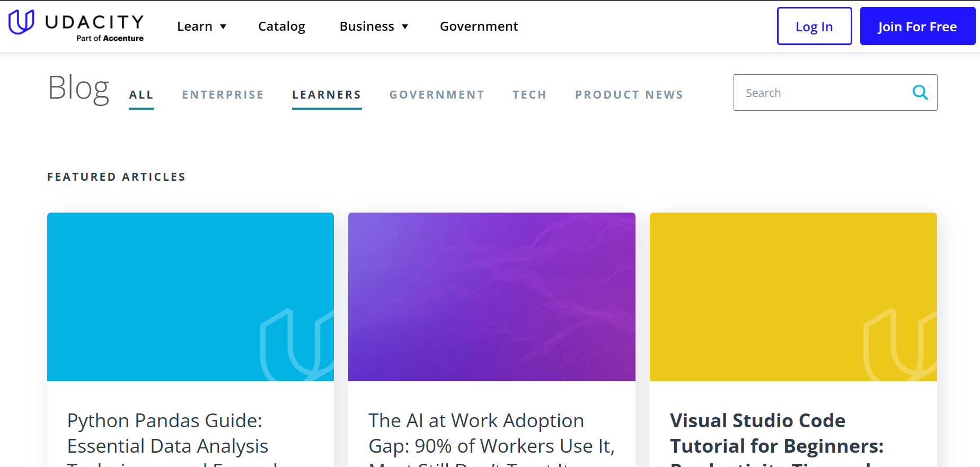
Task: Open the Catalog page
Action: (281, 27)
